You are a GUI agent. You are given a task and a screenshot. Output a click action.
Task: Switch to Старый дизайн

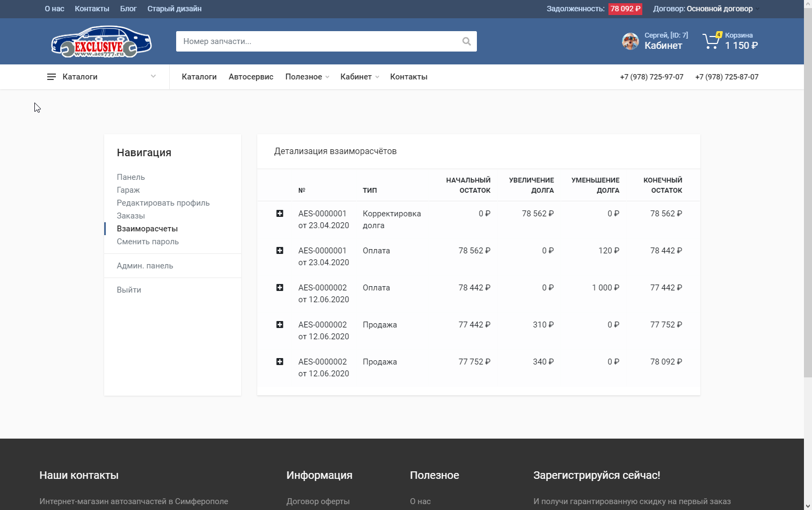pos(175,9)
